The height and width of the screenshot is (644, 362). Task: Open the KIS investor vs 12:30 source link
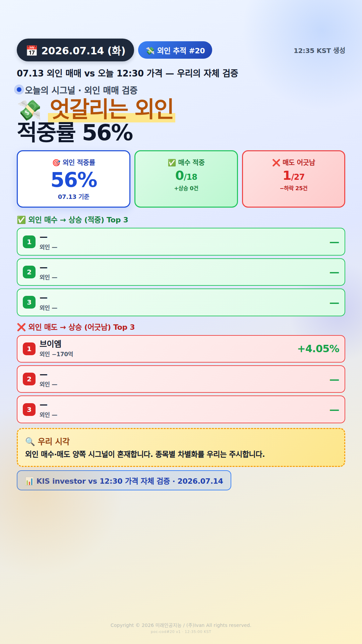tap(124, 480)
